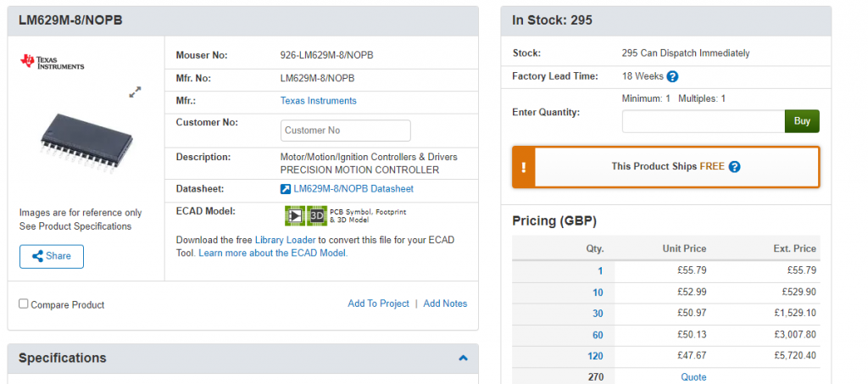Image resolution: width=868 pixels, height=384 pixels.
Task: Click the Quote link for 270 quantity
Action: click(693, 377)
